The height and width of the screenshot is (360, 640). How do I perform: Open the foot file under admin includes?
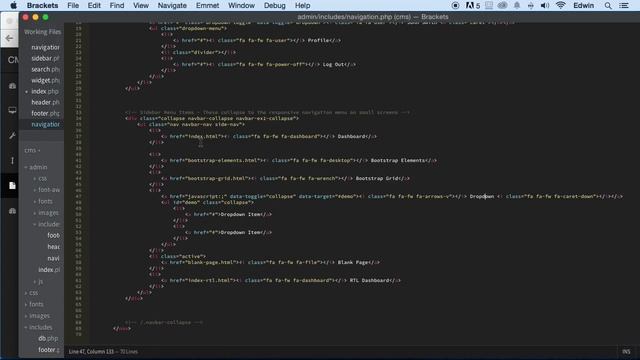click(x=53, y=236)
